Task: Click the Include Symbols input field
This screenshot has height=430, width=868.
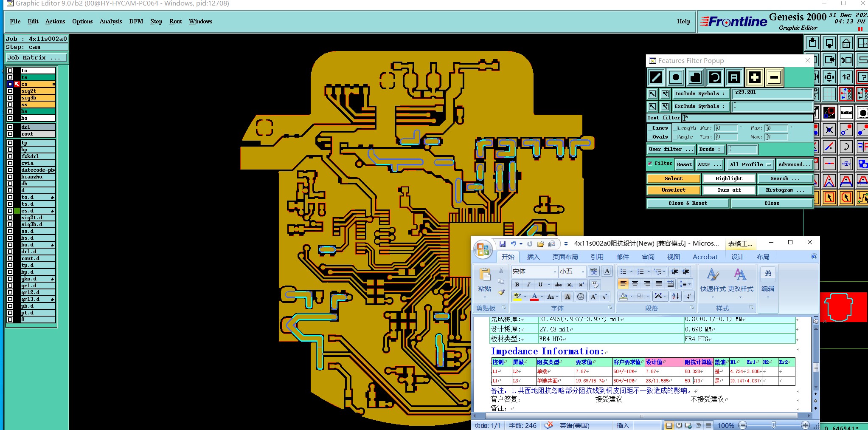Action: (x=772, y=93)
